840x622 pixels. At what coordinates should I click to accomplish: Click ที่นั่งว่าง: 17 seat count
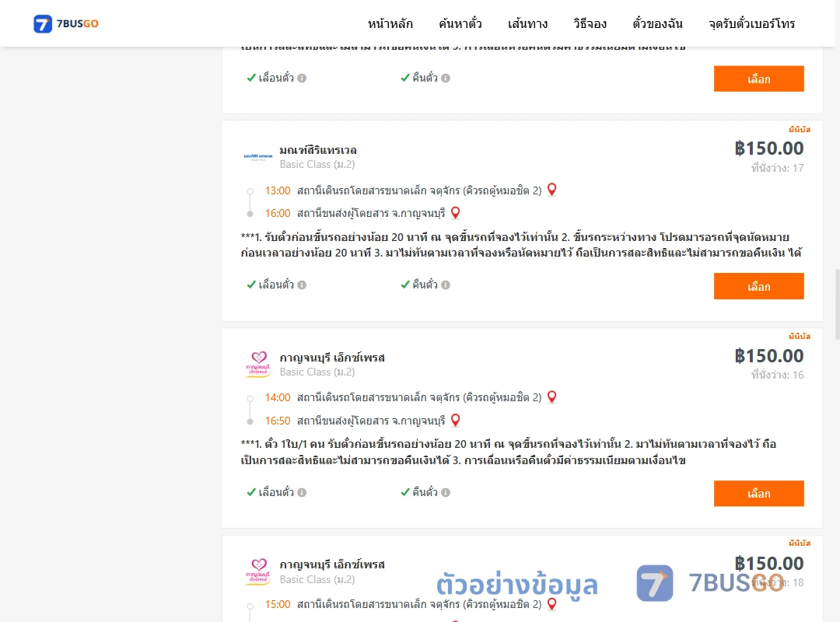(x=777, y=168)
